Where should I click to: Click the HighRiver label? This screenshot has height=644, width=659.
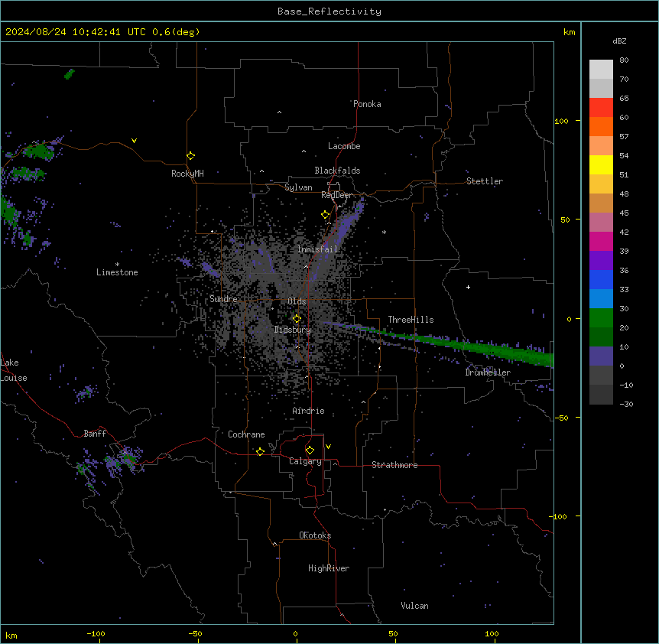tap(329, 568)
